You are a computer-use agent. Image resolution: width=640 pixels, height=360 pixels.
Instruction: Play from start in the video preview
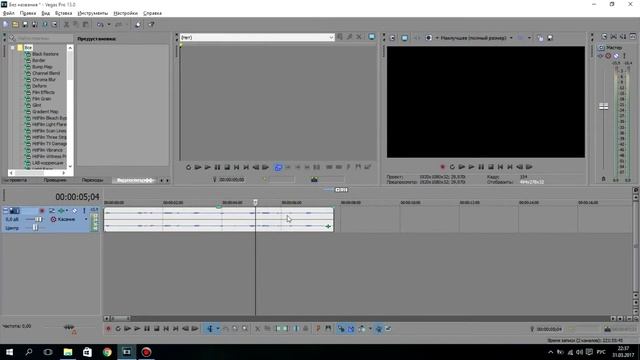[x=462, y=167]
